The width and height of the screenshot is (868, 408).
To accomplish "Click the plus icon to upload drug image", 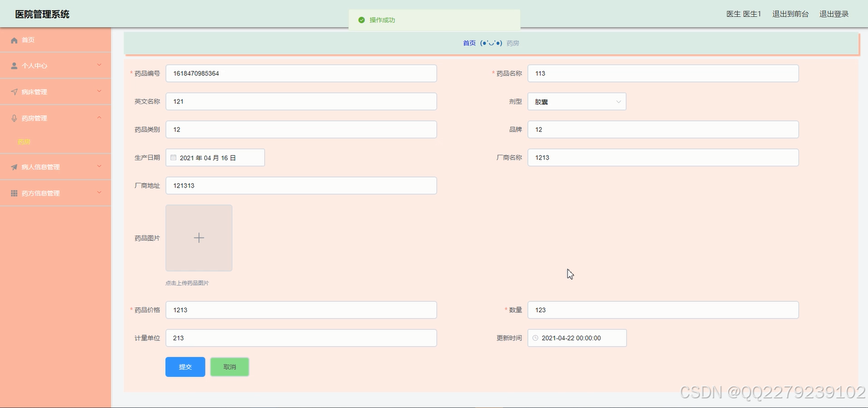I will point(199,237).
